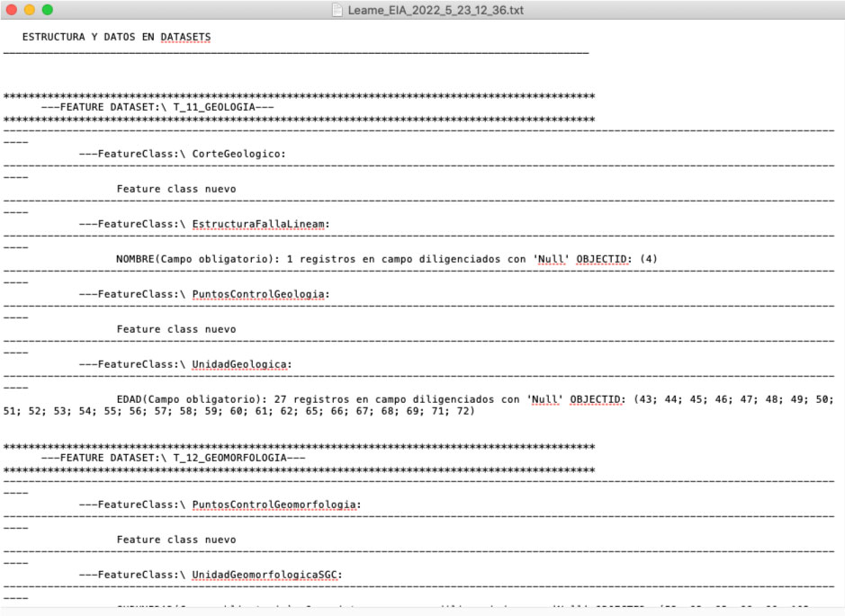Minimize the window with yellow button
Screen dimensions: 845x616
pos(30,10)
